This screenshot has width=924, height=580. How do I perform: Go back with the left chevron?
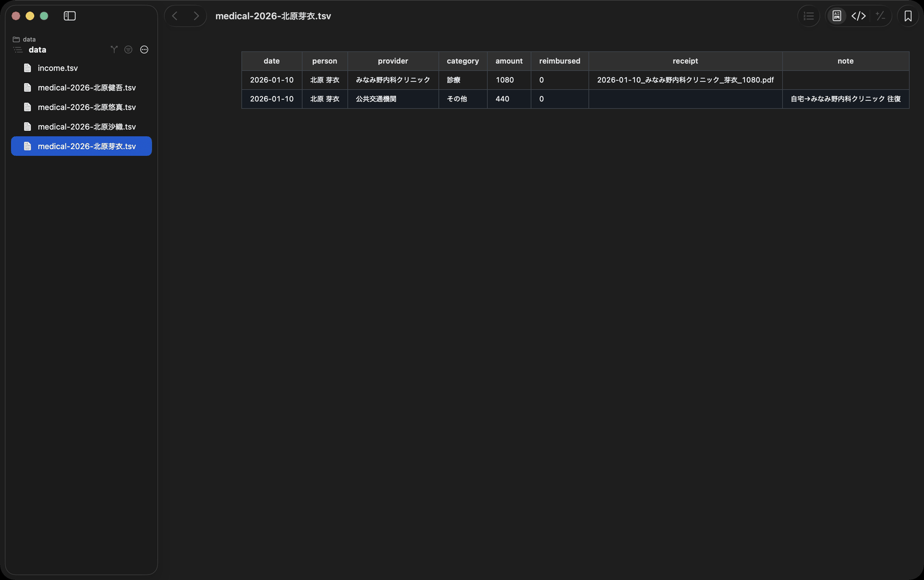pos(175,16)
